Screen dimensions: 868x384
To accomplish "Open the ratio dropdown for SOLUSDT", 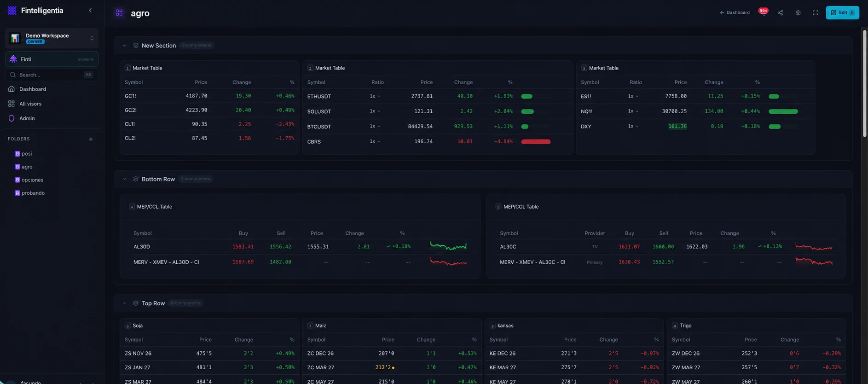I will pyautogui.click(x=375, y=111).
